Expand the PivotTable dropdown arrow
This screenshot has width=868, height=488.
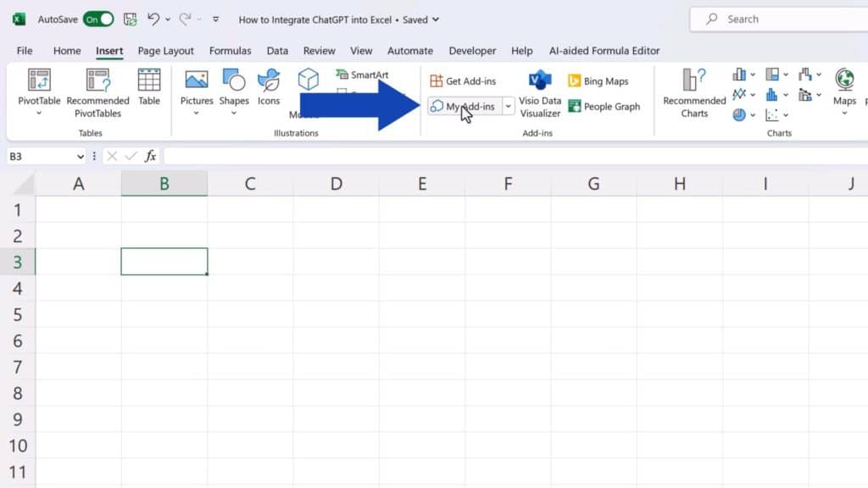pos(39,114)
